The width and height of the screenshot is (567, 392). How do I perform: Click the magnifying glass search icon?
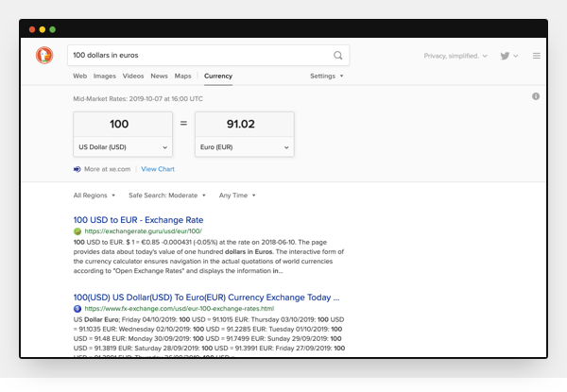click(337, 56)
